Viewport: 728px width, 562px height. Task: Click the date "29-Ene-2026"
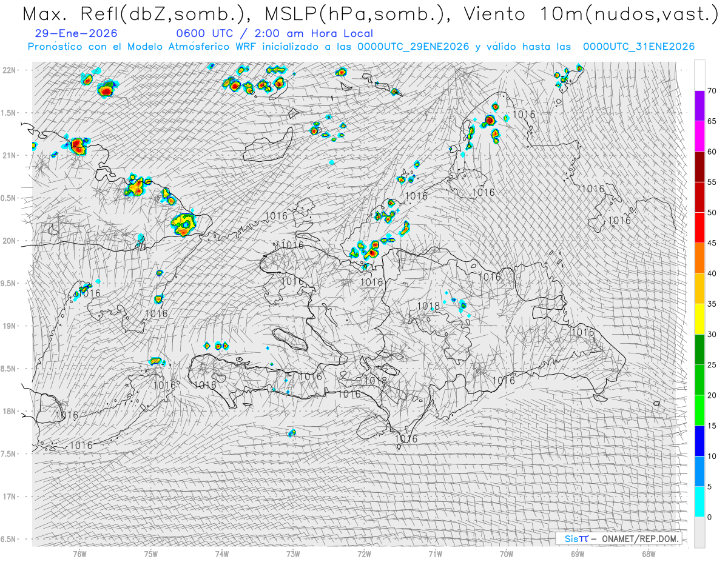coord(76,33)
